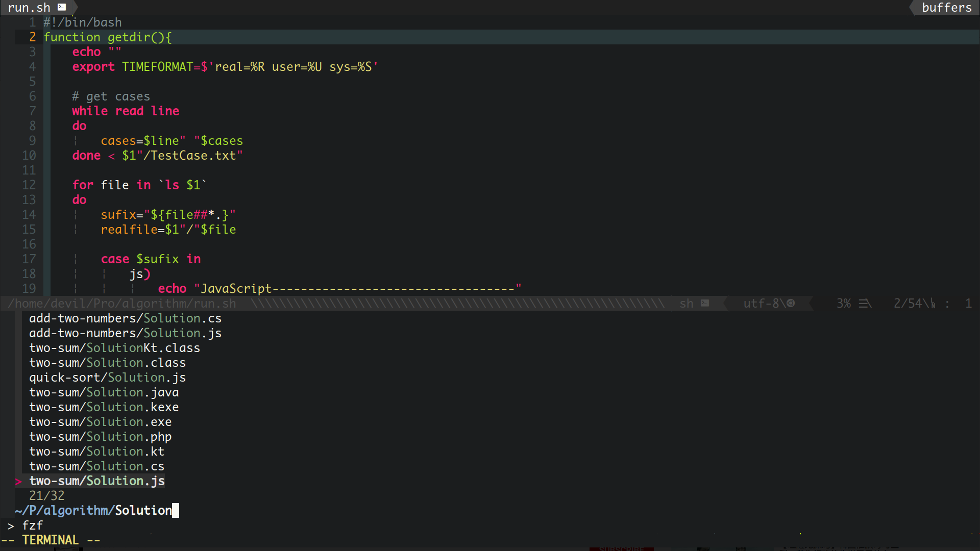Click the LN line-number symbol in statusline

tap(933, 304)
